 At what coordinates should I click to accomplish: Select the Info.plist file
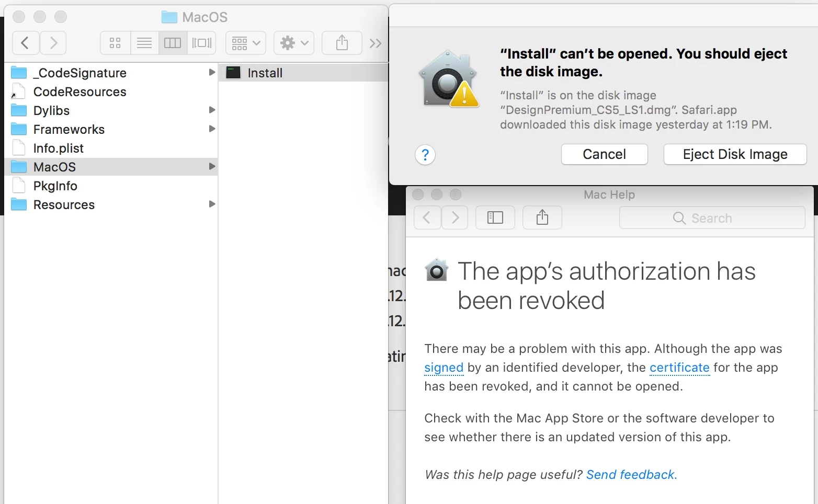[111, 148]
